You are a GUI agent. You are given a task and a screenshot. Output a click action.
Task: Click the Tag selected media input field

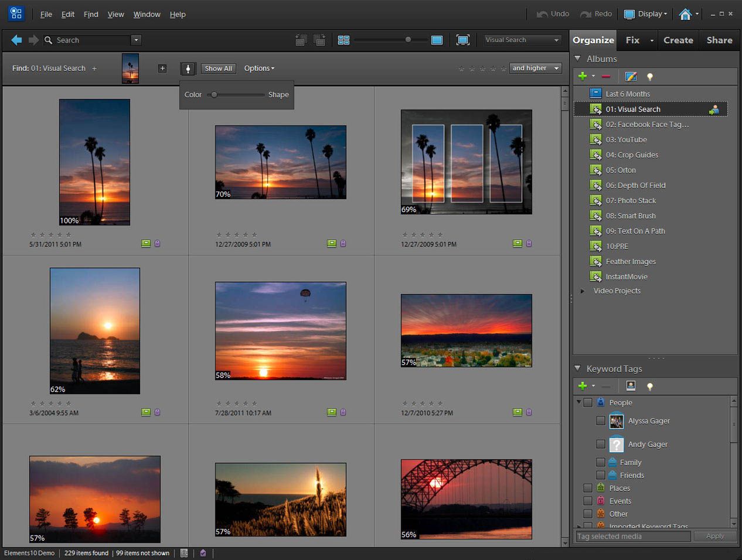coord(633,536)
